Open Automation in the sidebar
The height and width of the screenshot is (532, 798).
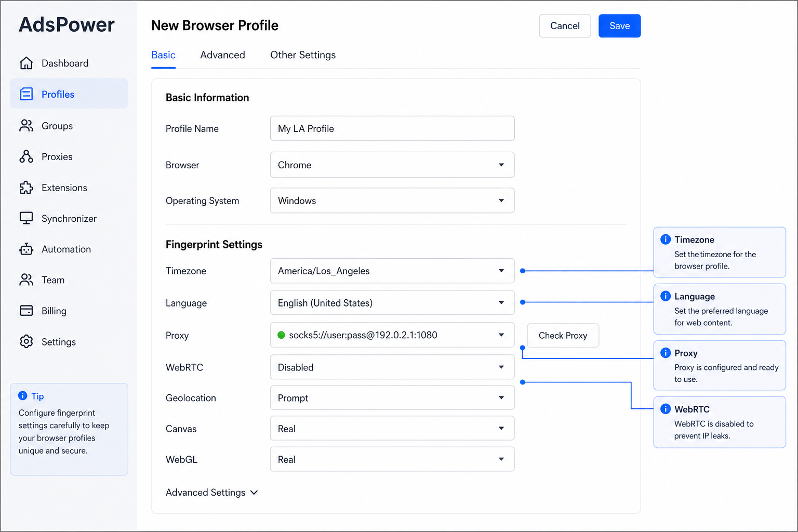[x=69, y=249]
